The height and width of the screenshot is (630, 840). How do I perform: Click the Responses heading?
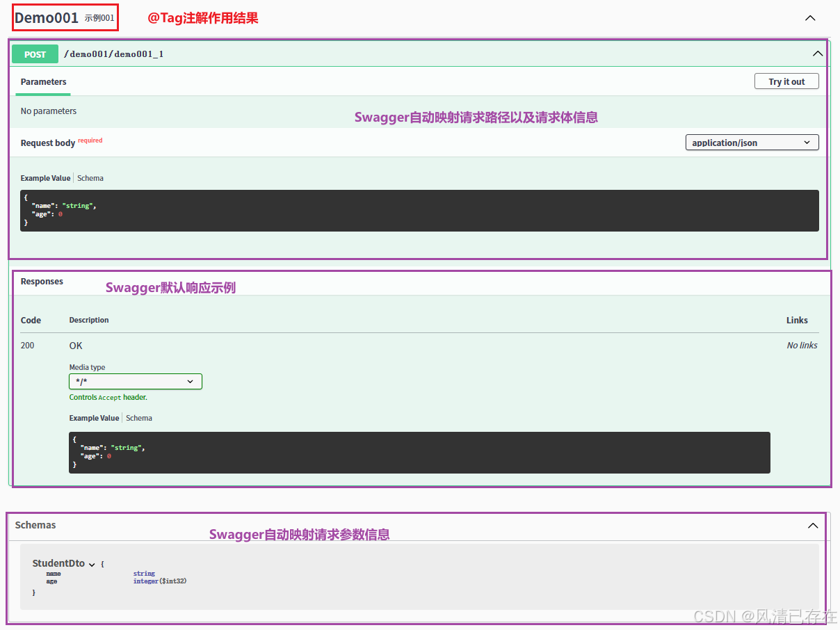[x=42, y=282]
